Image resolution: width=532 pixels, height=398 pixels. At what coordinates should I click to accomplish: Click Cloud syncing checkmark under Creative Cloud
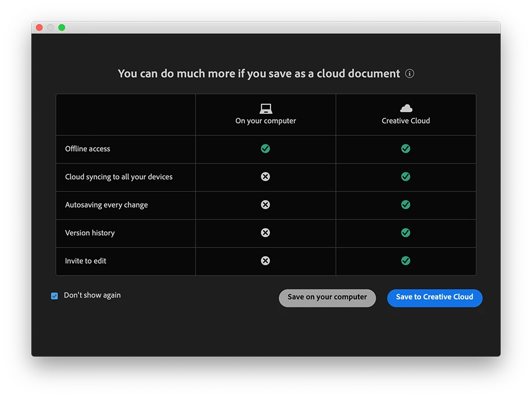406,177
